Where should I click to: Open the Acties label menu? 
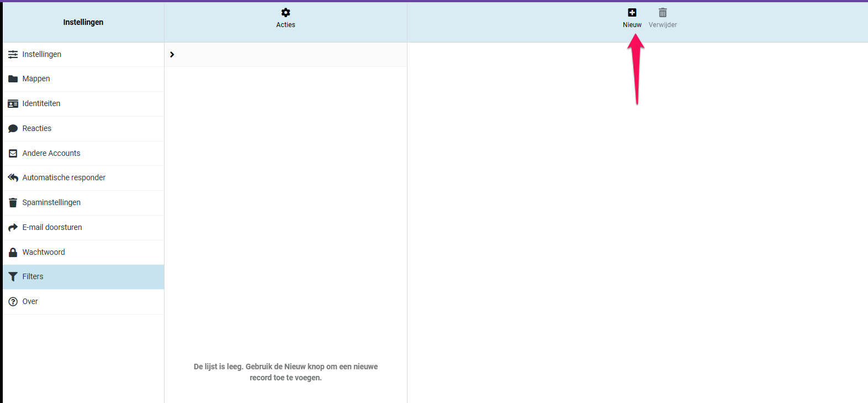point(285,25)
